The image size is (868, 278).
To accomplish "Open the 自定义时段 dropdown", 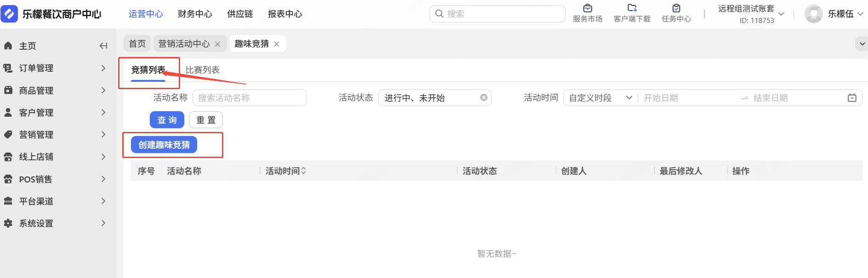I will click(600, 98).
